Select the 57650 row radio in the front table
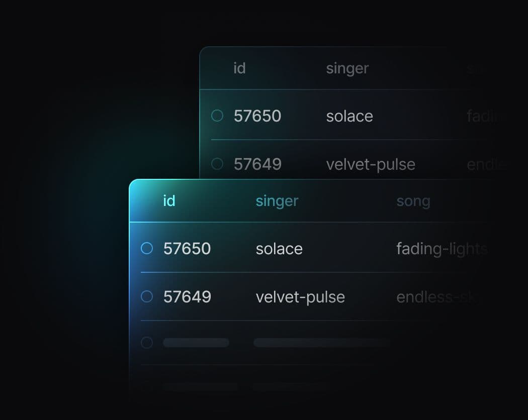Image resolution: width=528 pixels, height=420 pixels. point(147,248)
